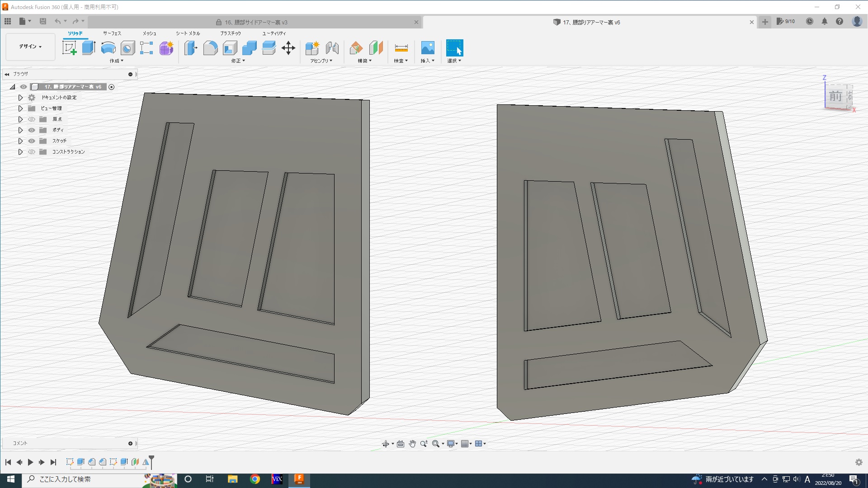Click the Extrude tool icon
Viewport: 868px width, 488px height.
89,48
